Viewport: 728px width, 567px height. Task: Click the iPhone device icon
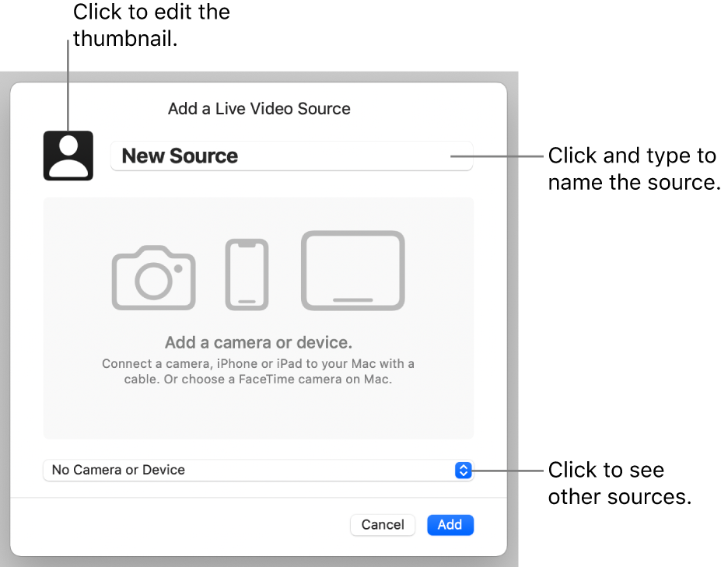247,275
